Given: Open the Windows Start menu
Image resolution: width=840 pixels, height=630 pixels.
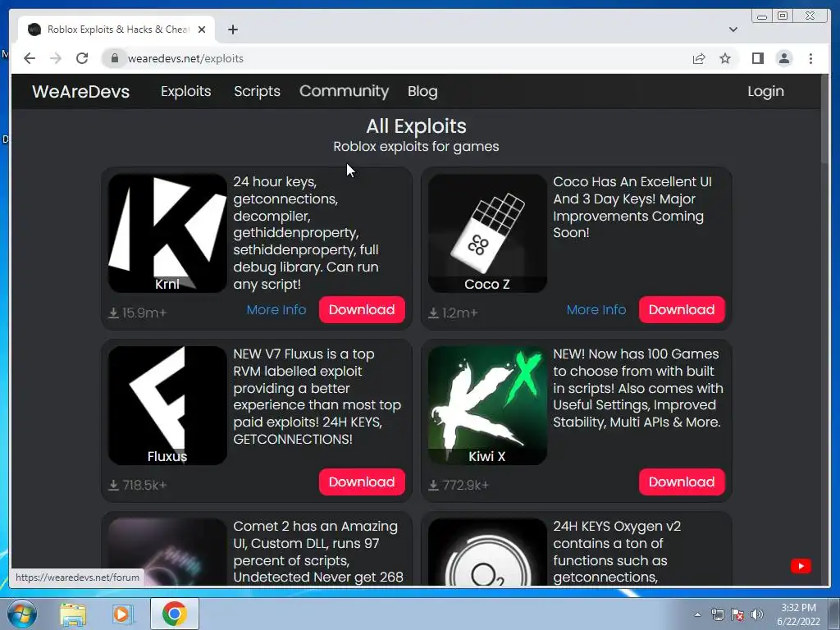Looking at the screenshot, I should pos(22,614).
